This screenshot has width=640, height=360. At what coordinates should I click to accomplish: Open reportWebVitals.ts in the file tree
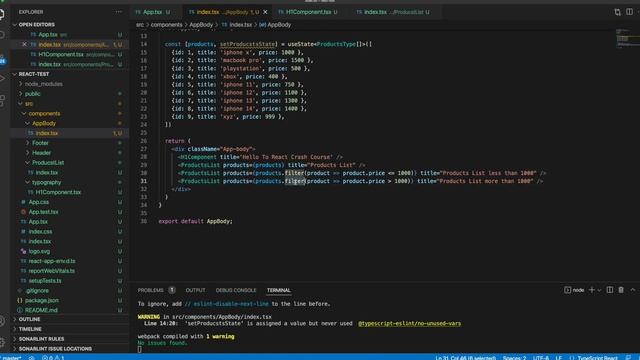tap(69, 271)
